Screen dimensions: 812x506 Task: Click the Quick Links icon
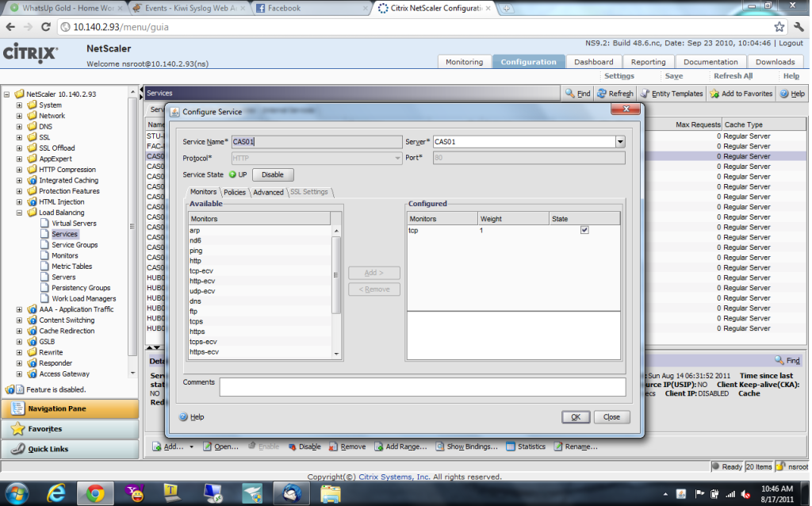click(x=17, y=449)
